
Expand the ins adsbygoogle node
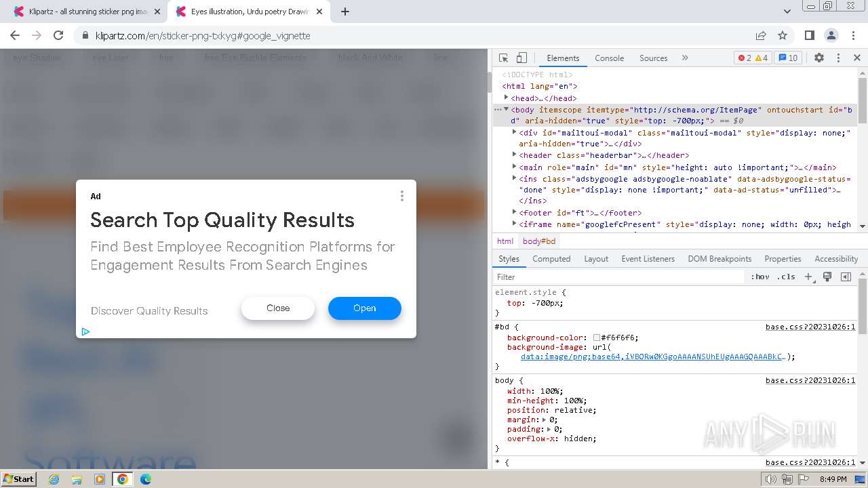coord(514,178)
